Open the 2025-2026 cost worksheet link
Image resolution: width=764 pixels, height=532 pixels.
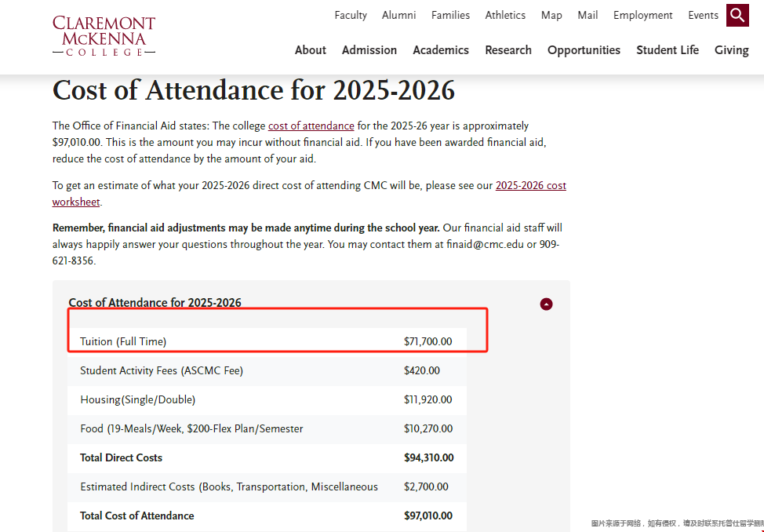[530, 186]
